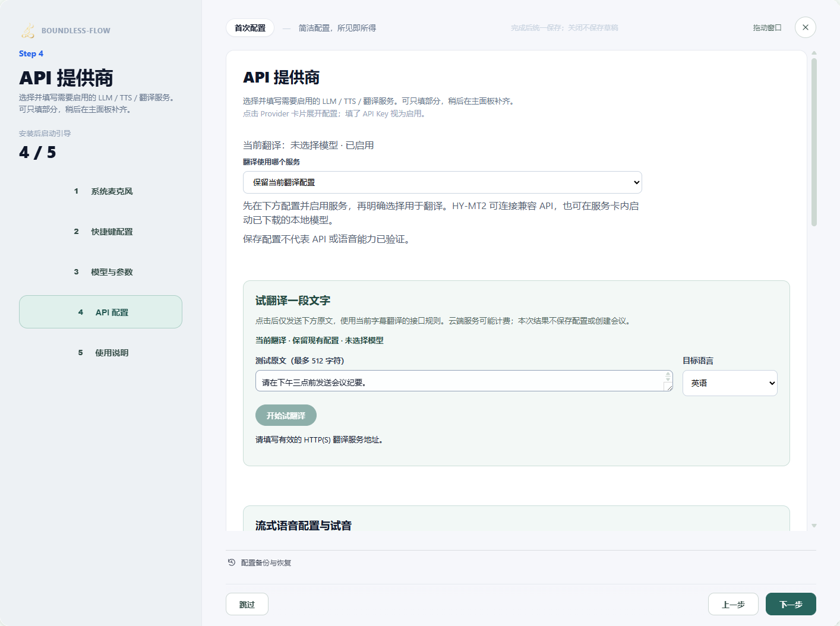Click the main panel scrollbar thumb
The image size is (840, 626).
(814, 142)
